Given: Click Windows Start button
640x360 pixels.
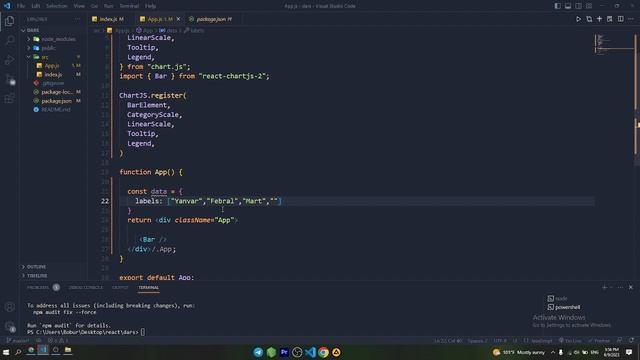Looking at the screenshot, I should [6, 352].
